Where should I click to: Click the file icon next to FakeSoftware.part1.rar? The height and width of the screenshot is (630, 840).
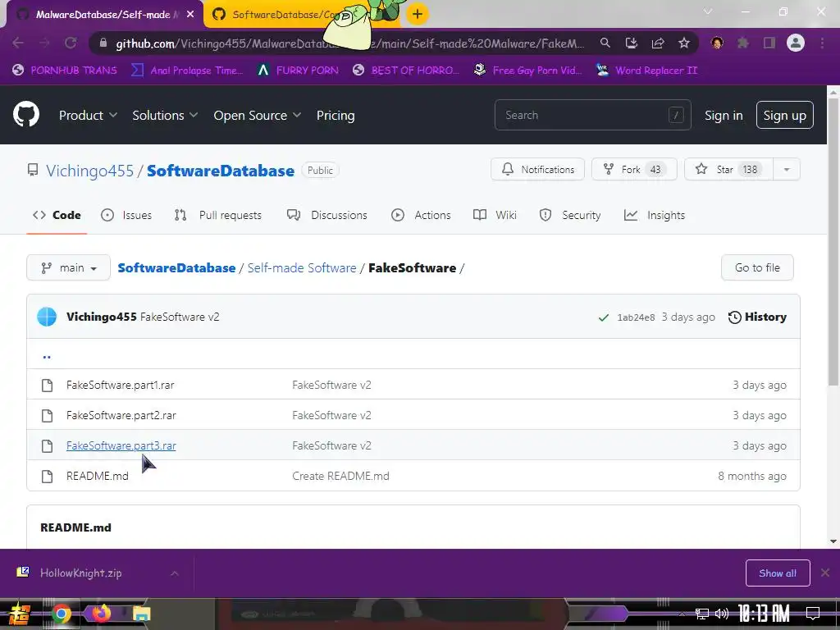(x=47, y=386)
